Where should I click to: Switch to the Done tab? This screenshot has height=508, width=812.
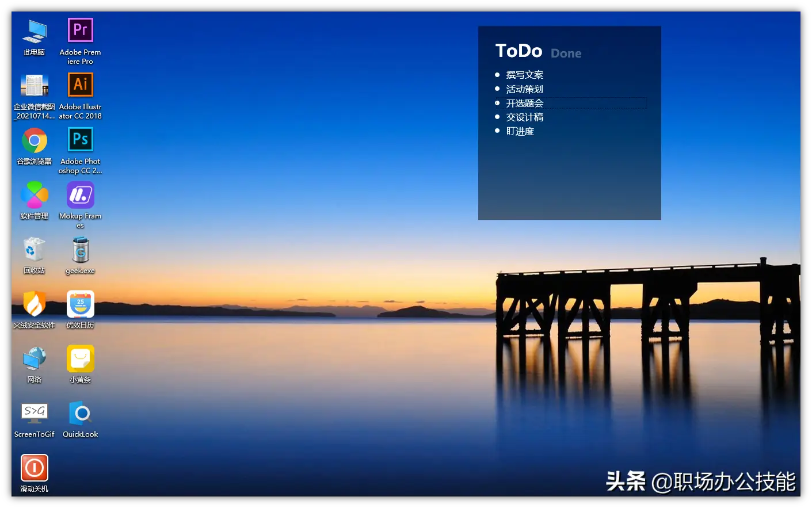pos(566,54)
